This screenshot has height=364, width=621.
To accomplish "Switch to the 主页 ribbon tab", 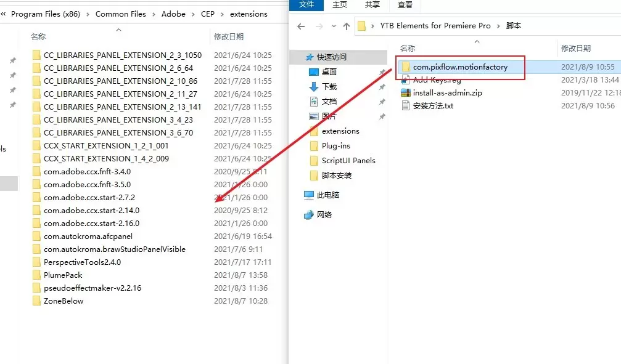I will tap(339, 5).
